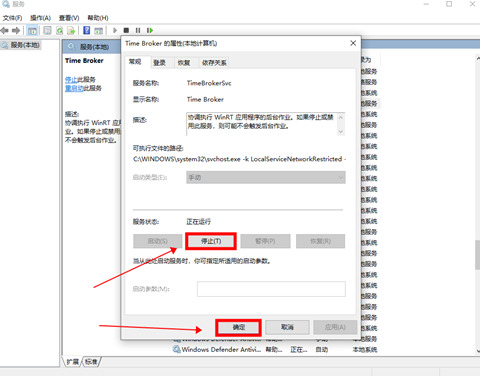Open the disabled 启动类型 dropdown showing 手动

pyautogui.click(x=266, y=177)
